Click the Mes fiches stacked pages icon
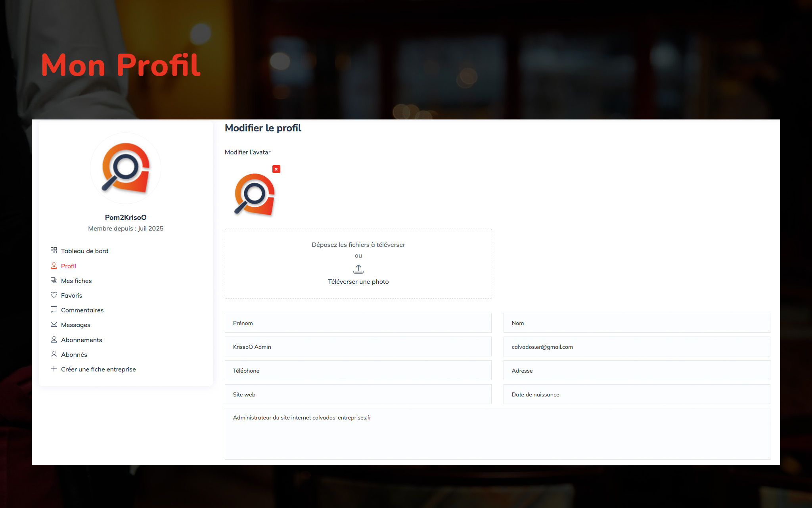 [54, 280]
